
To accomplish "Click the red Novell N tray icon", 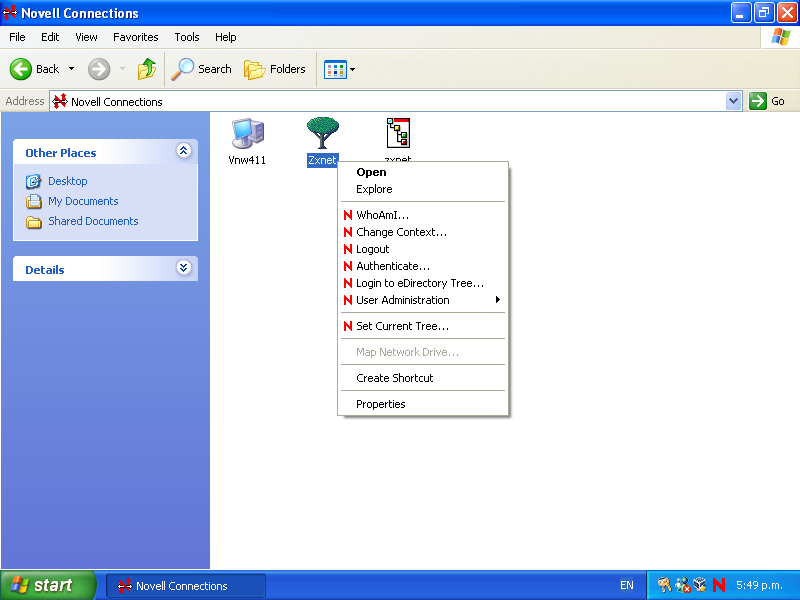I will [719, 585].
